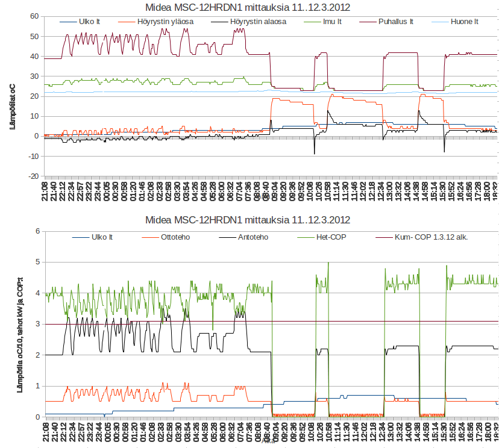The height and width of the screenshot is (448, 499).
Task: Select the Antoteho legend entry
Action: point(243,237)
